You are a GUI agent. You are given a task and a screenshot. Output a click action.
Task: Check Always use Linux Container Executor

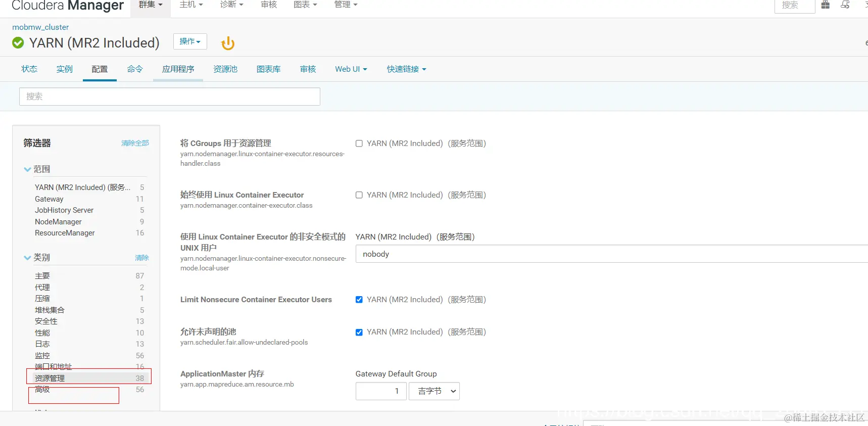pos(359,195)
